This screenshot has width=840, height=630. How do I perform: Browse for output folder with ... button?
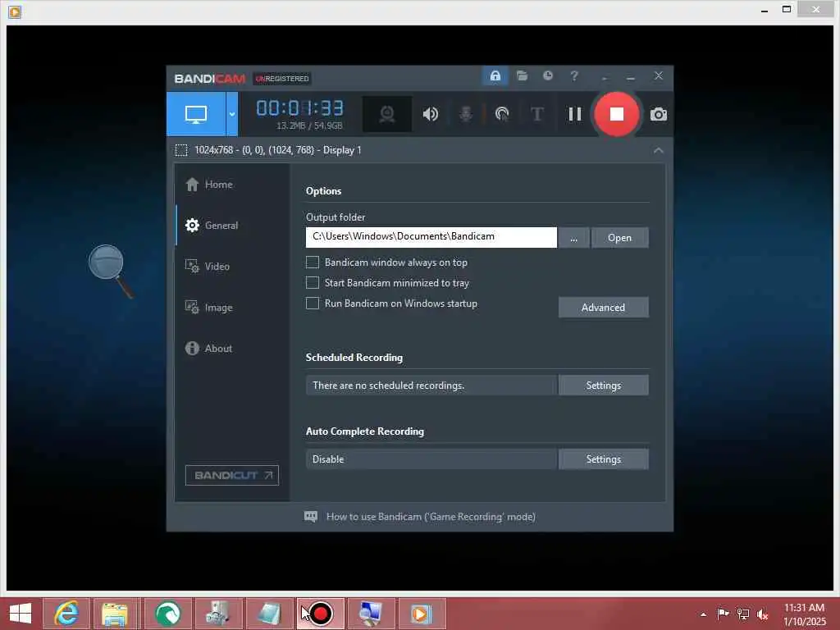click(x=573, y=238)
